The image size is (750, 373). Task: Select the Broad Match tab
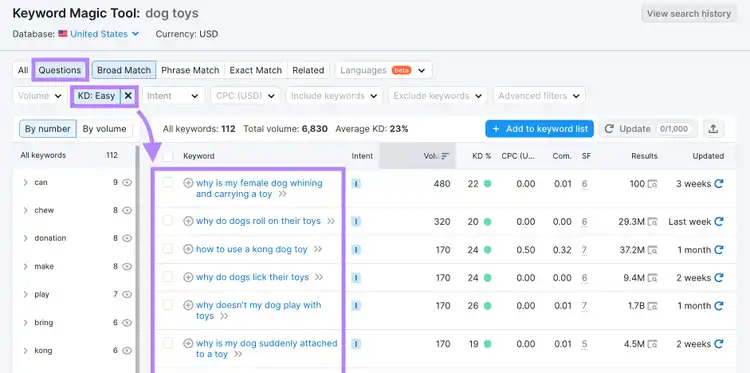click(124, 70)
